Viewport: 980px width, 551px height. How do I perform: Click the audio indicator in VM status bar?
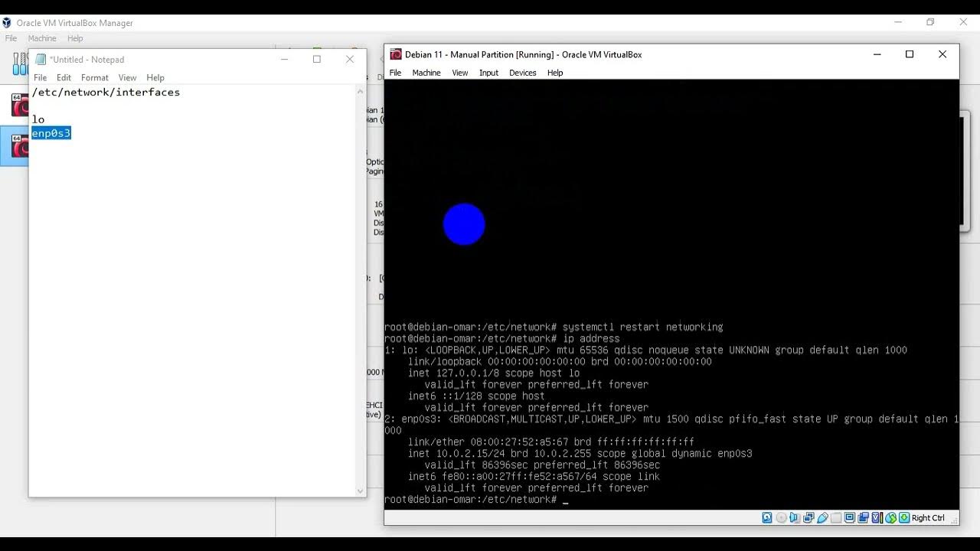(795, 518)
